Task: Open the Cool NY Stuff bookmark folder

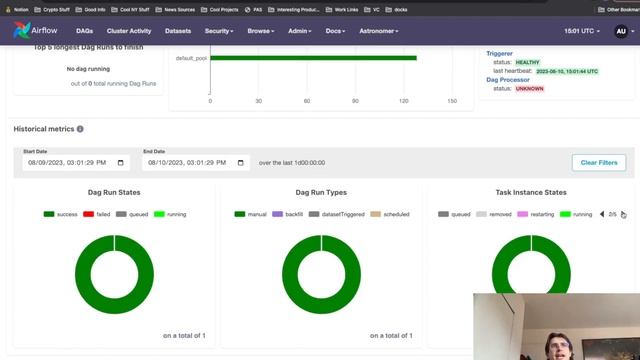Action: tap(130, 9)
